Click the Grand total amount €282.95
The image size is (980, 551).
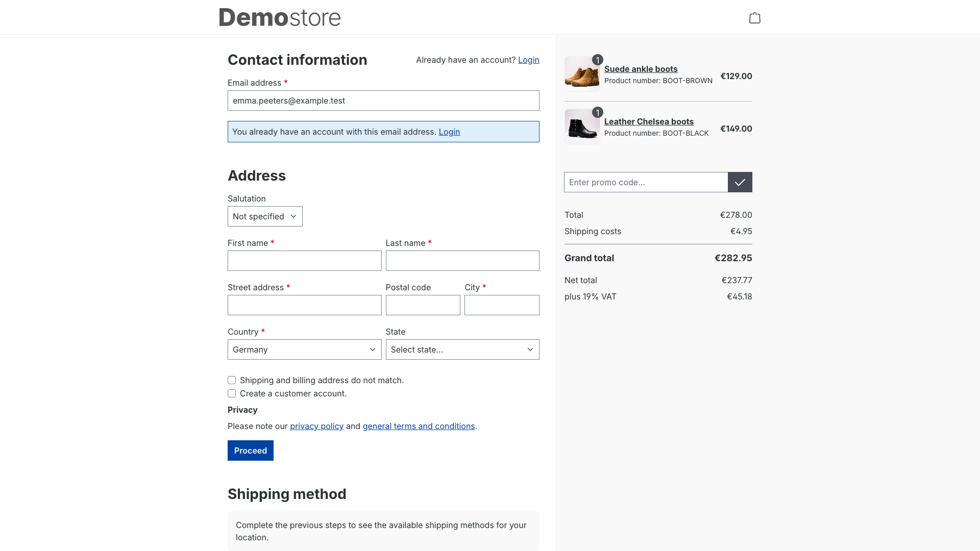pyautogui.click(x=733, y=258)
